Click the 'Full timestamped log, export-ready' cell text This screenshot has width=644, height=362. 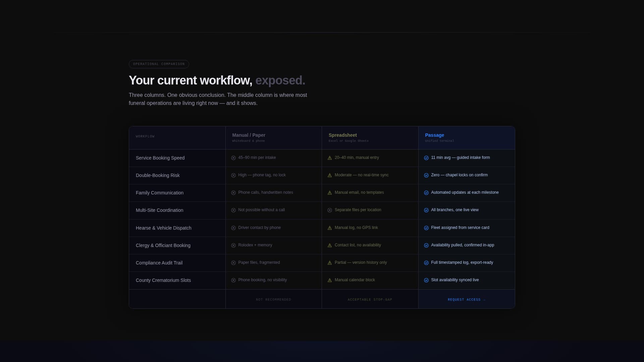(x=462, y=262)
